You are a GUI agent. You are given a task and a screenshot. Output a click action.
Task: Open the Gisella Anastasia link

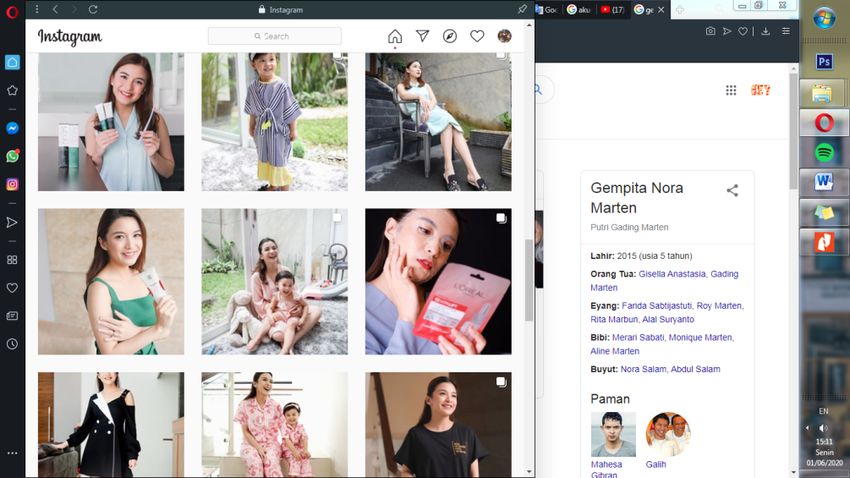click(x=672, y=274)
